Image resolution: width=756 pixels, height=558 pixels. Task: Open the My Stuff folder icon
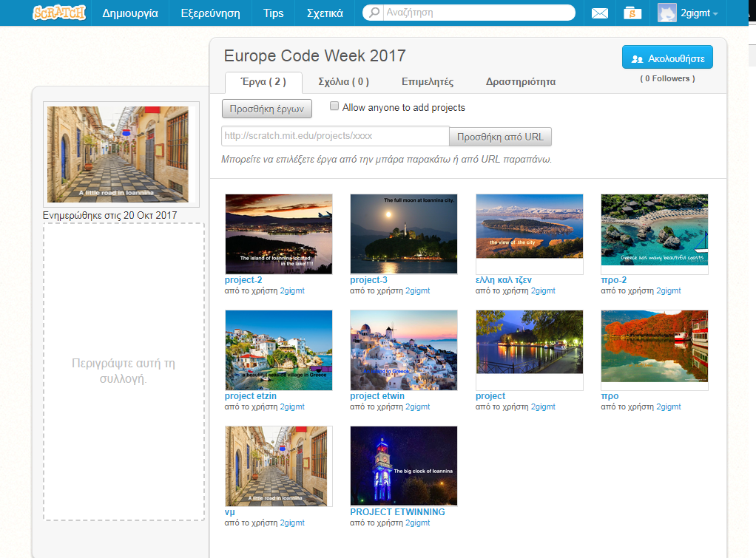pyautogui.click(x=632, y=13)
